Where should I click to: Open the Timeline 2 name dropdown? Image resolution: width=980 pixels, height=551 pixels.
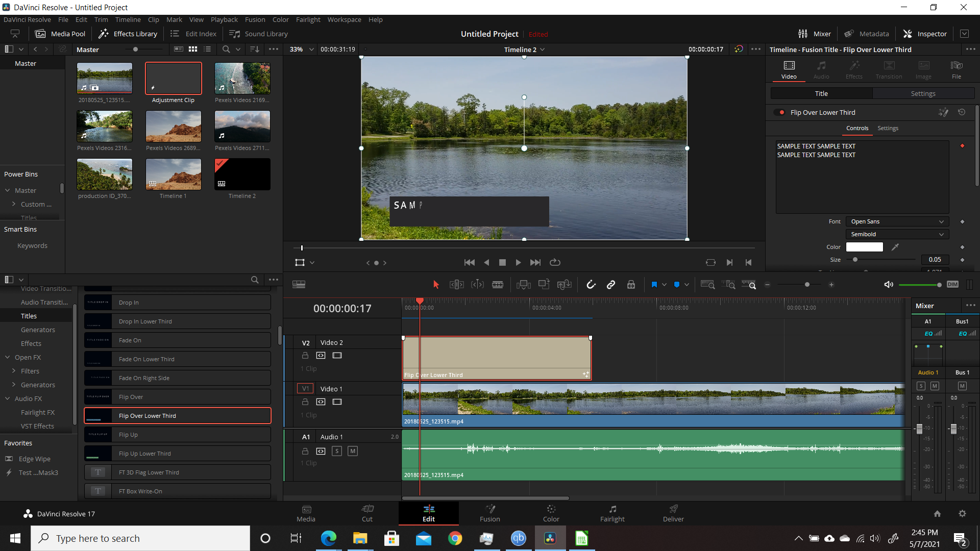tap(524, 49)
